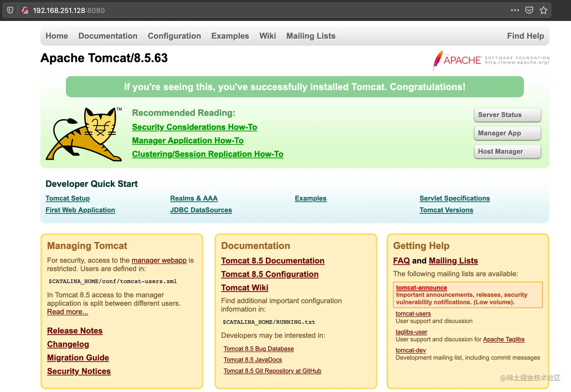Open Mailing Lists in the top navigation bar

pyautogui.click(x=311, y=36)
